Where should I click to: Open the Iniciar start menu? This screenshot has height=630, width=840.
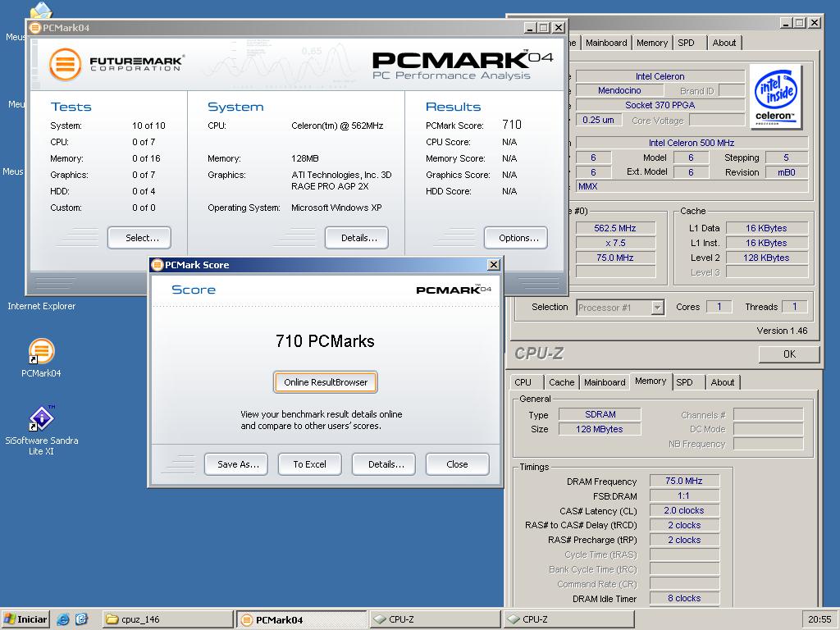coord(25,619)
